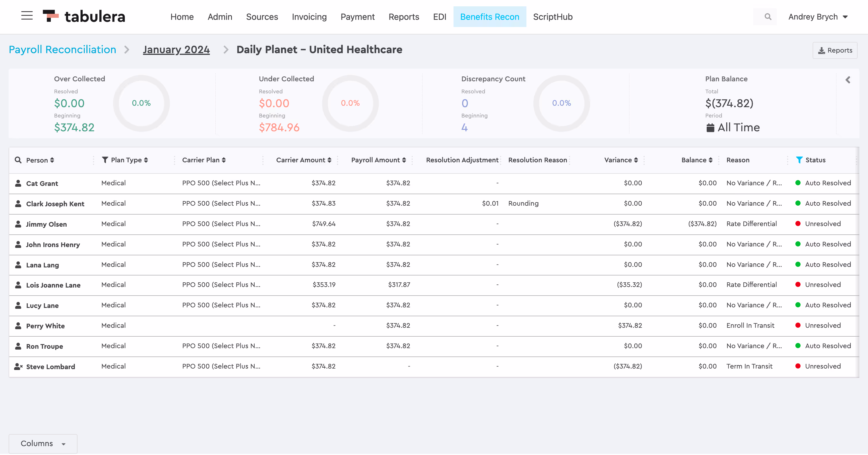The height and width of the screenshot is (455, 868).
Task: Open the Status column filter funnel
Action: click(799, 160)
